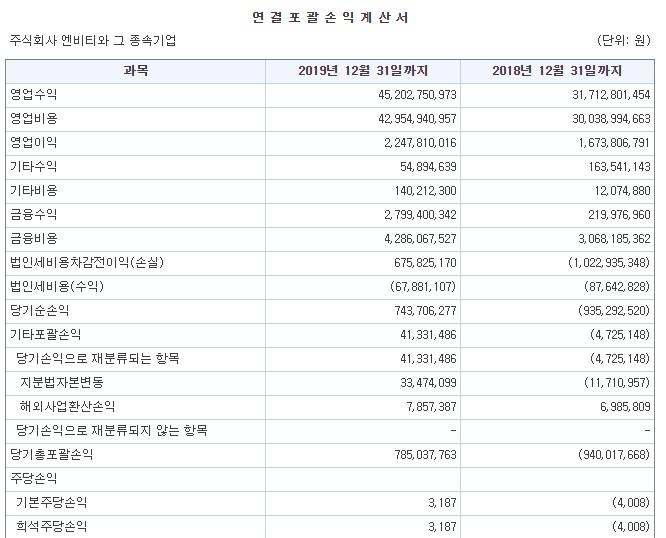The image size is (666, 538).
Task: Select the 법인세비용차감전이익(손실) row label
Action: [x=87, y=262]
